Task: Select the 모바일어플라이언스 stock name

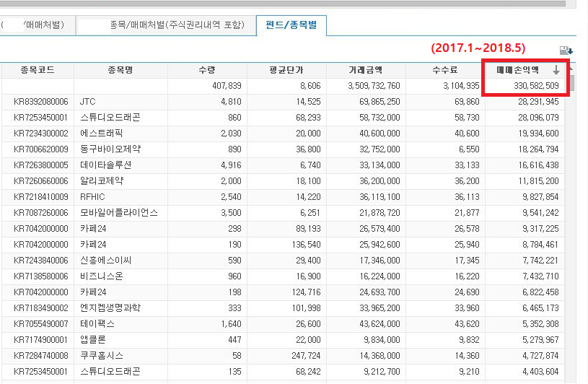Action: tap(119, 213)
